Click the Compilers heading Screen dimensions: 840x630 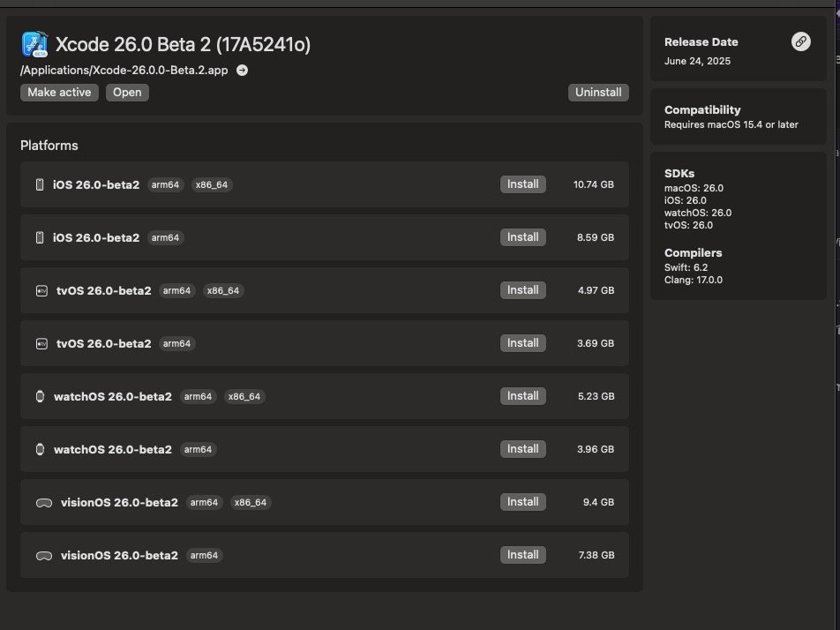694,253
